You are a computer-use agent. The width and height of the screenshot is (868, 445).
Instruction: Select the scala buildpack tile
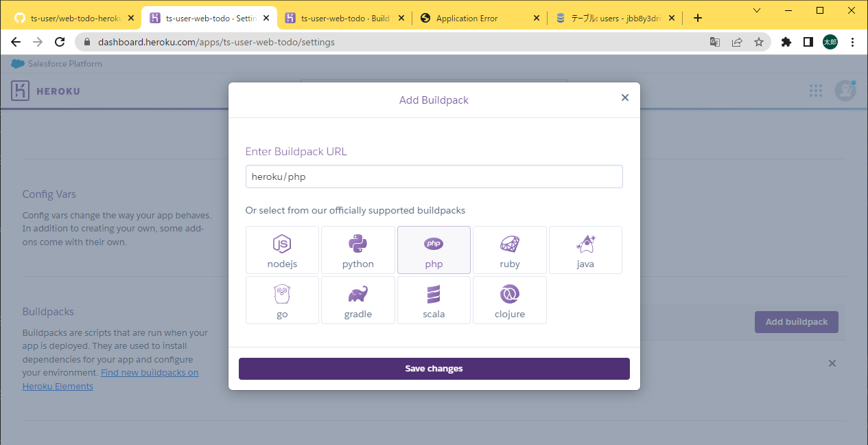(434, 300)
